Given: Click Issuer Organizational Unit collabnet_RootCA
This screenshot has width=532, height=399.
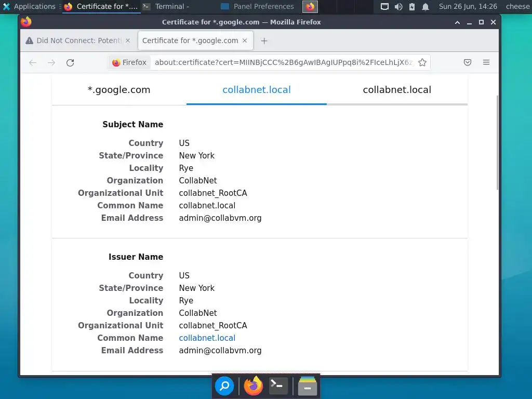Looking at the screenshot, I should (x=213, y=325).
